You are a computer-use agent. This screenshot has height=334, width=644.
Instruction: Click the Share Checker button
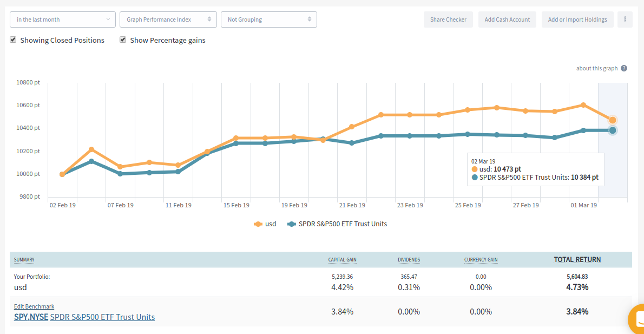448,19
